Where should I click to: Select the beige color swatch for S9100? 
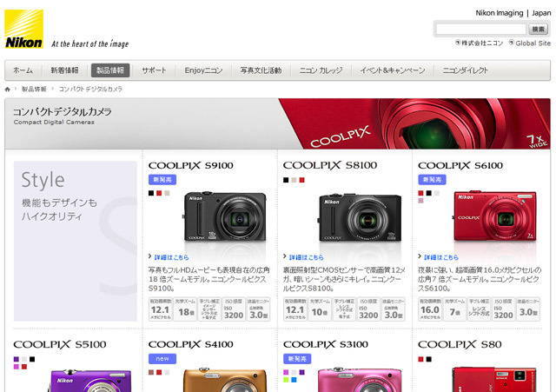(167, 193)
